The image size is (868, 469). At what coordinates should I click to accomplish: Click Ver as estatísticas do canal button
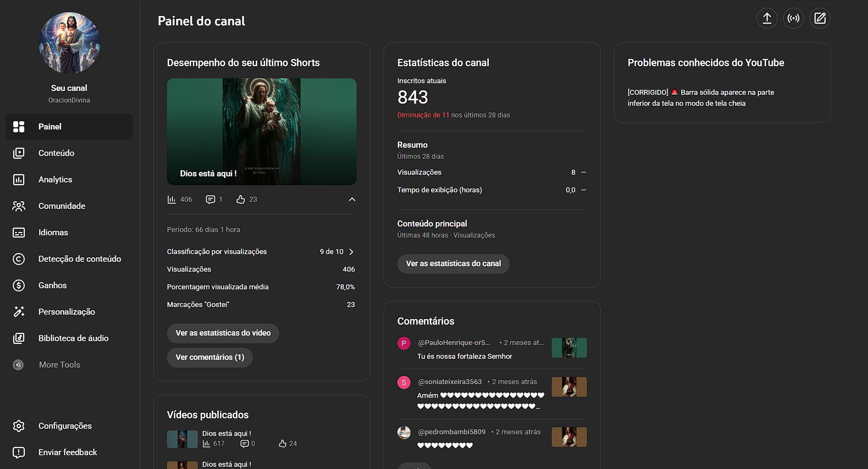(x=454, y=263)
